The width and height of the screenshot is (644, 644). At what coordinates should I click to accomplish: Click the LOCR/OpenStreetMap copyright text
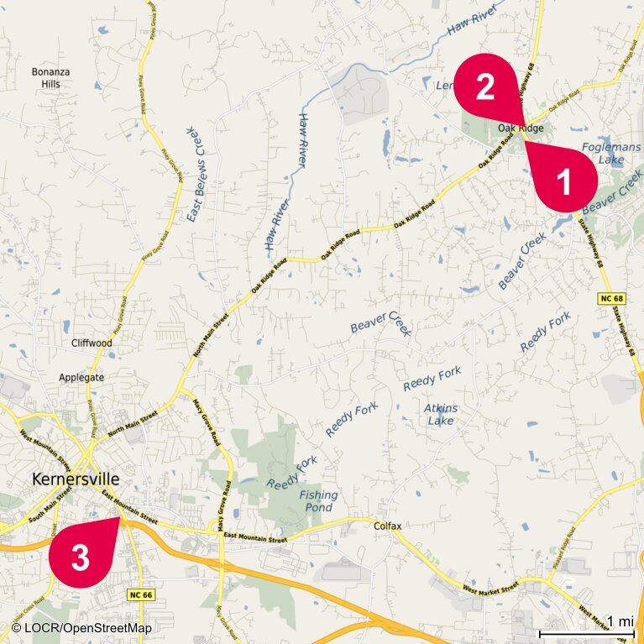[x=81, y=628]
